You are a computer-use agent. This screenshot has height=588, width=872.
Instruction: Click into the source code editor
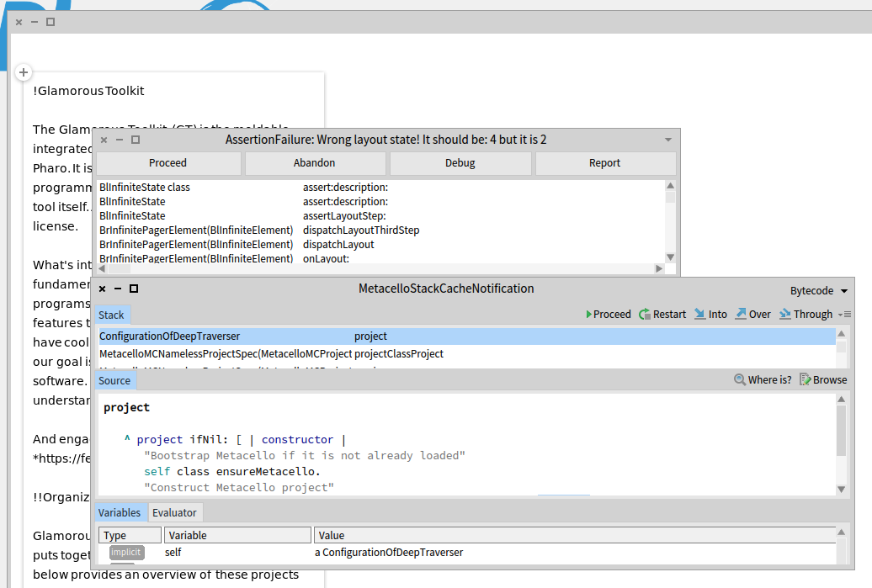point(466,445)
